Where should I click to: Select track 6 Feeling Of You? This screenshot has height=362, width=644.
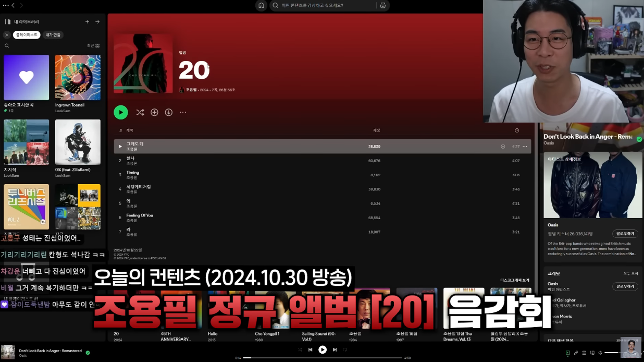(x=323, y=218)
